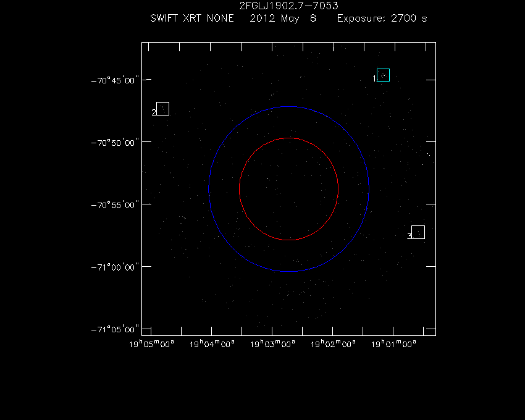Click the white box marking source 3
Viewport: 525px width, 420px height.
point(418,232)
